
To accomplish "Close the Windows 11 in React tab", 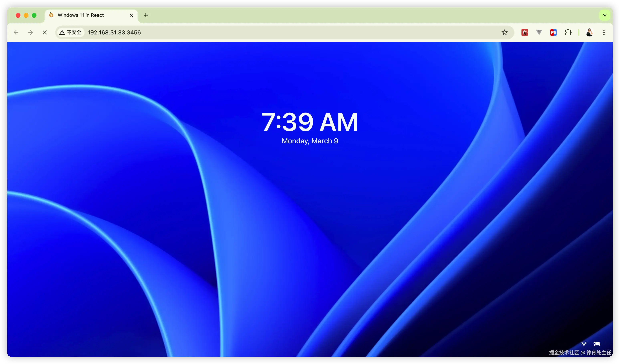I will 131,15.
